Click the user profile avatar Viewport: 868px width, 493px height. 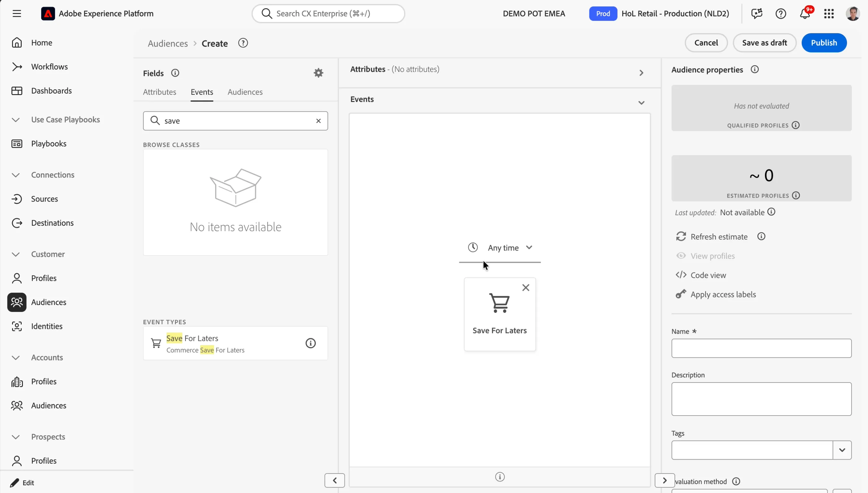(x=853, y=14)
